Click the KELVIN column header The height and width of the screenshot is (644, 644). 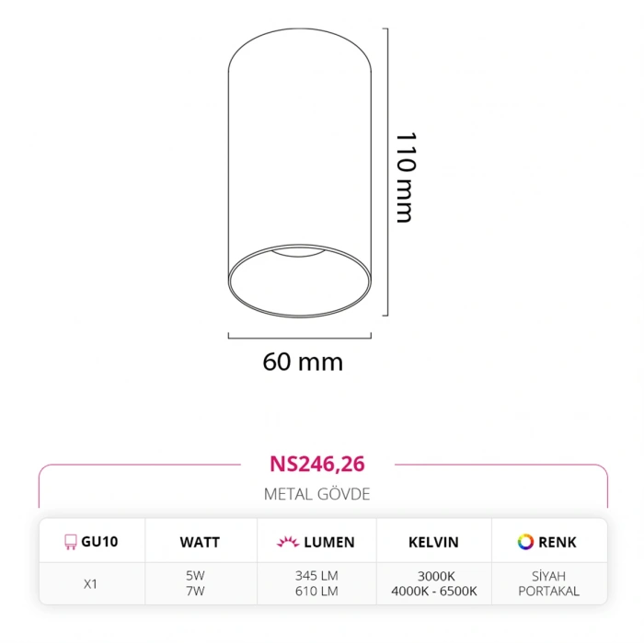pyautogui.click(x=433, y=542)
